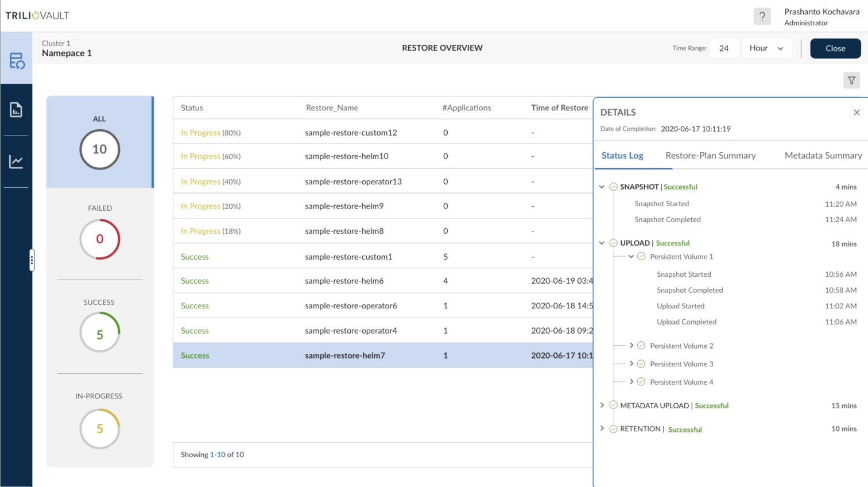Open the analytics chart sidebar icon

coord(16,161)
